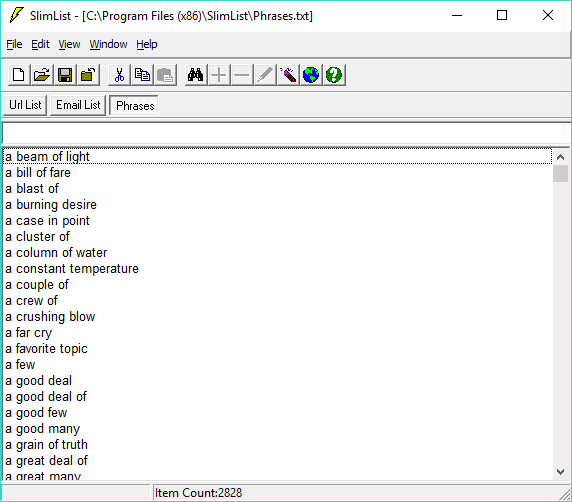Click the text input field above list

pyautogui.click(x=287, y=133)
